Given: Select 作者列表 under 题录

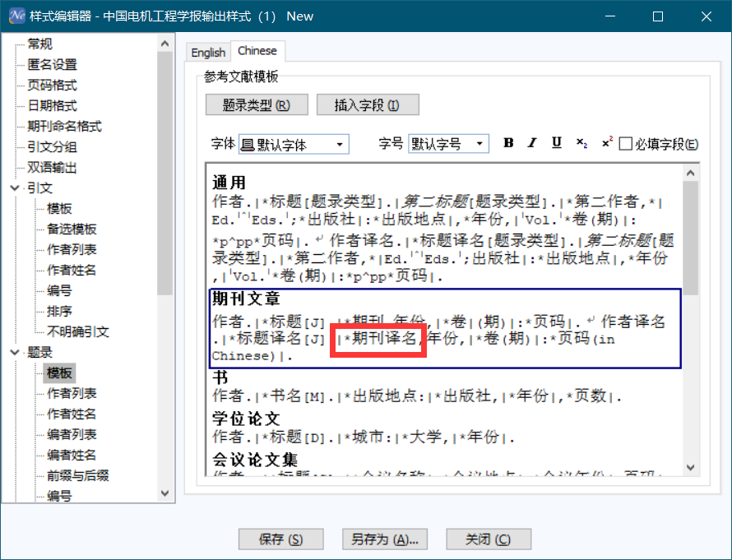Looking at the screenshot, I should coord(72,393).
